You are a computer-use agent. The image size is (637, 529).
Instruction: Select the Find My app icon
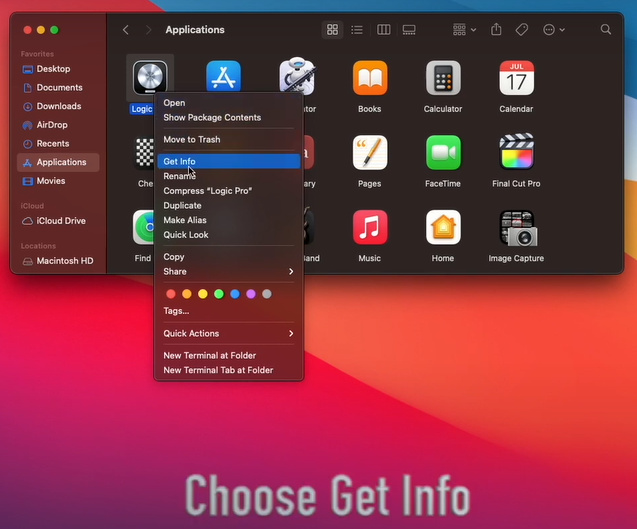coord(143,227)
